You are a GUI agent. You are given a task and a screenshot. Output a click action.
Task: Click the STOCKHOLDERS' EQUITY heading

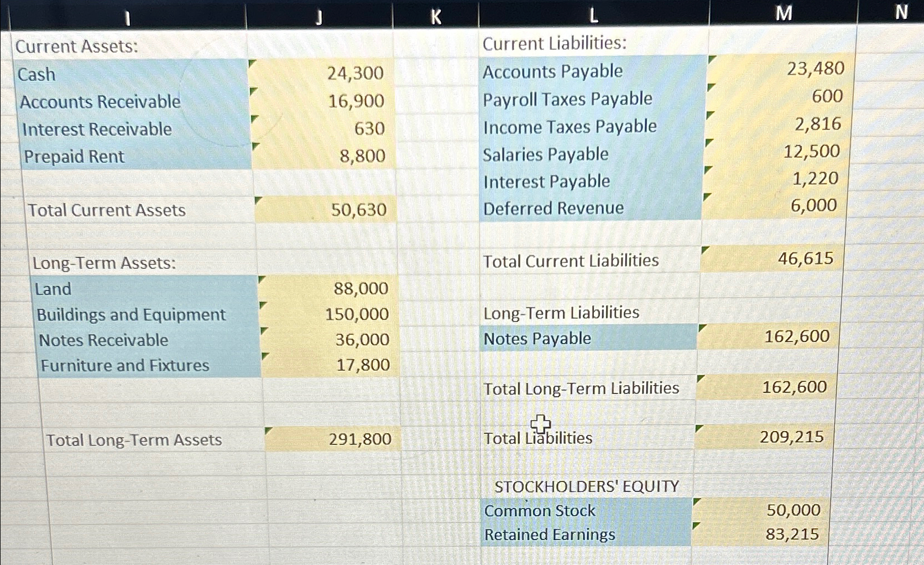(x=587, y=486)
